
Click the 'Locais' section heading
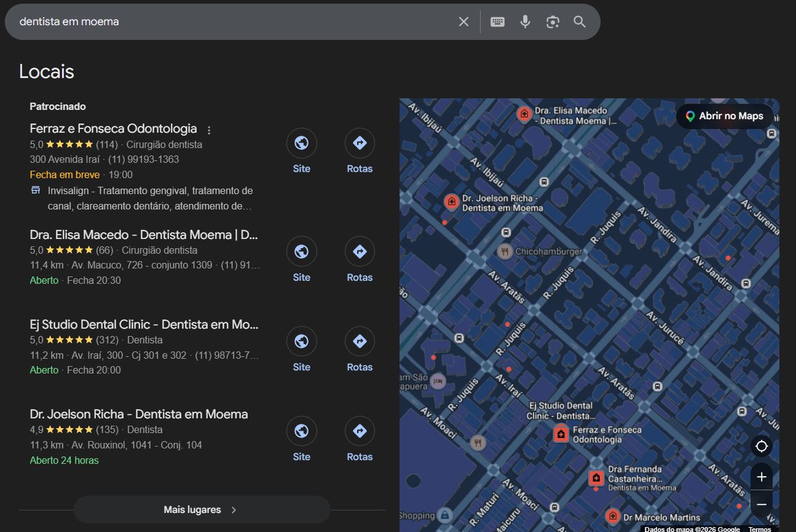[47, 72]
